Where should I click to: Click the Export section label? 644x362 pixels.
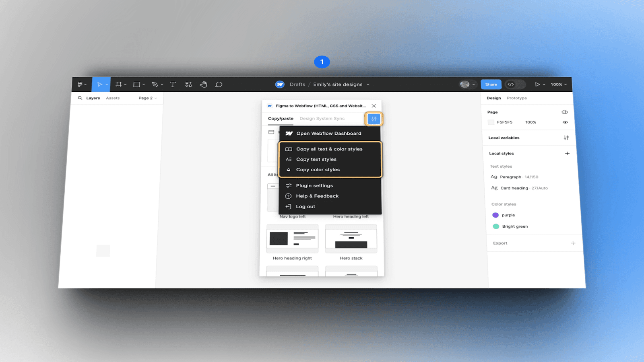pyautogui.click(x=500, y=243)
